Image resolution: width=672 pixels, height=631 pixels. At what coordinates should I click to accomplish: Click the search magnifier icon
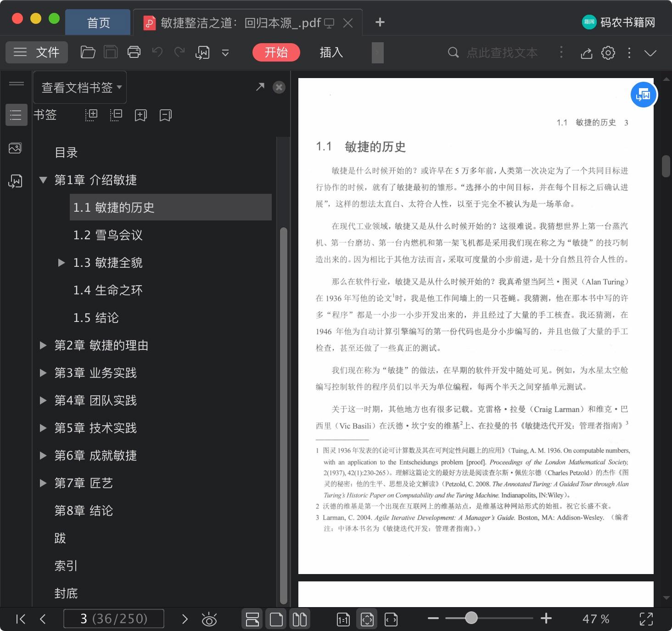tap(453, 52)
